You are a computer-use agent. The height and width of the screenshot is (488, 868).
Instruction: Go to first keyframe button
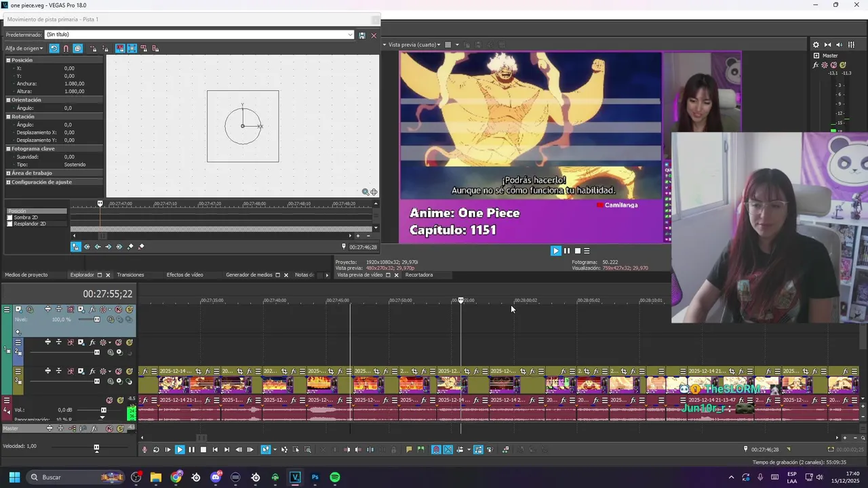87,247
